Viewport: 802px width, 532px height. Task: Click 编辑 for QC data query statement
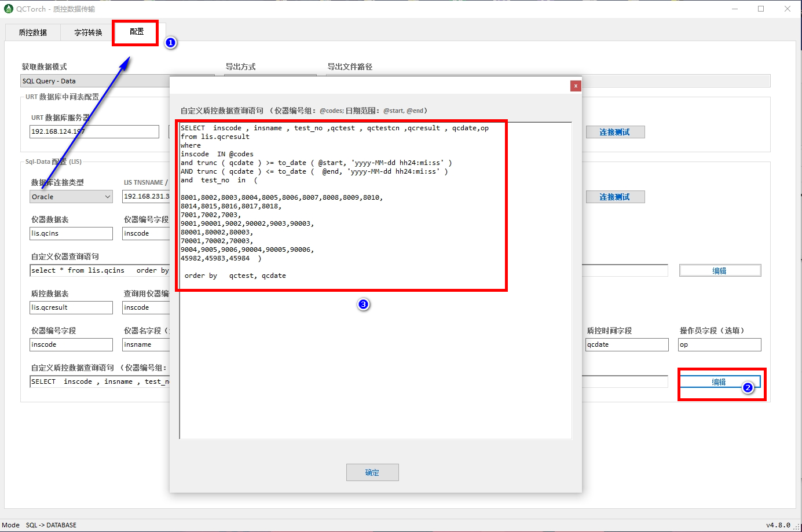click(x=719, y=381)
